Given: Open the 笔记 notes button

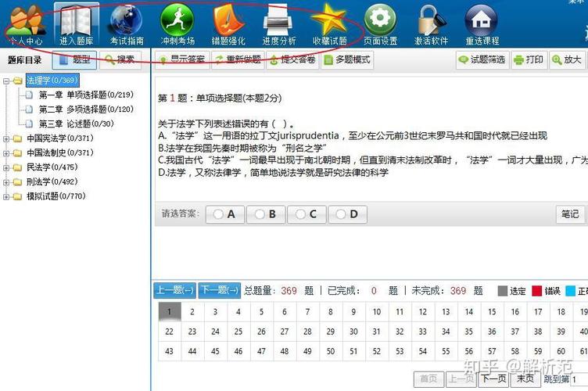Looking at the screenshot, I should [570, 214].
